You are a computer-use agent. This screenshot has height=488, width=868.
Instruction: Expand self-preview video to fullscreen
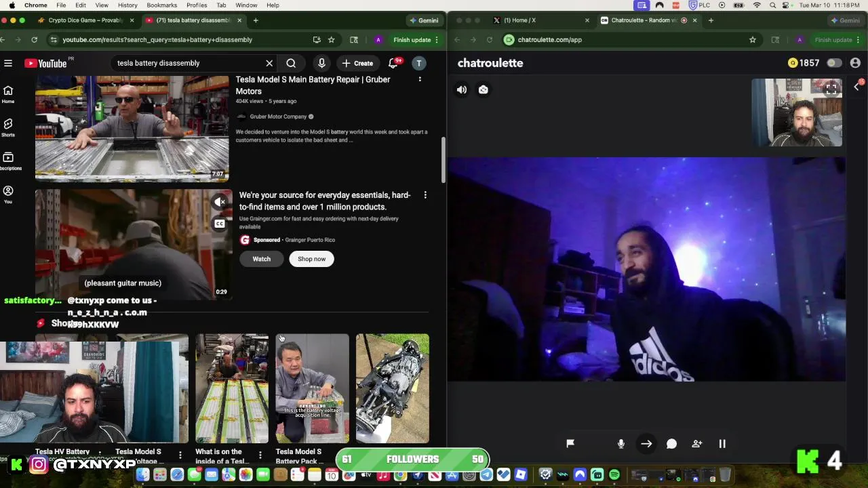point(831,89)
